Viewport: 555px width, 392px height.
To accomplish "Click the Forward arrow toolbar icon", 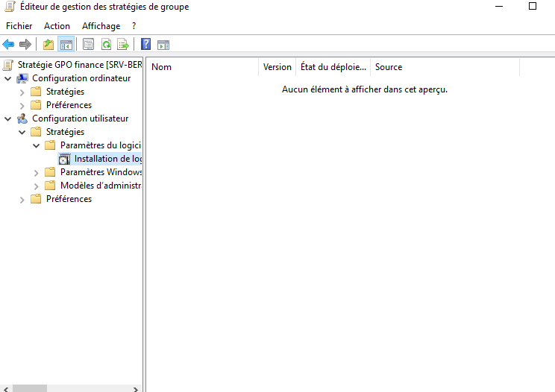I will (25, 44).
